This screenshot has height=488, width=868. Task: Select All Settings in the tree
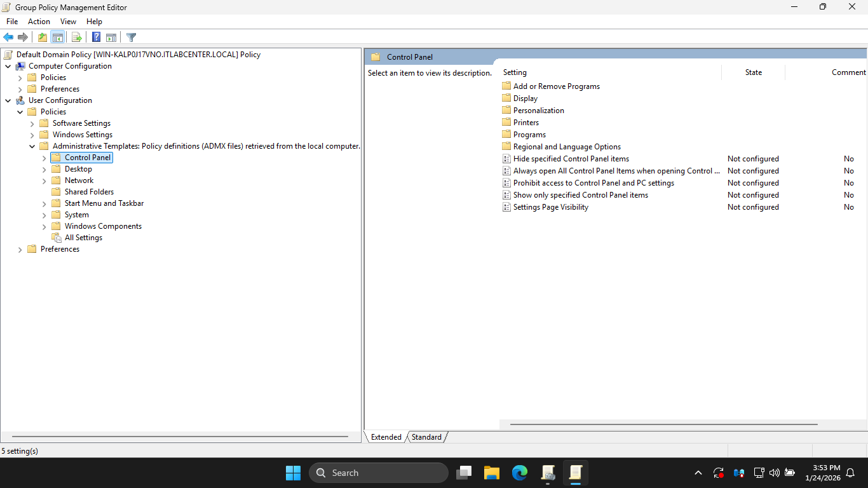83,238
